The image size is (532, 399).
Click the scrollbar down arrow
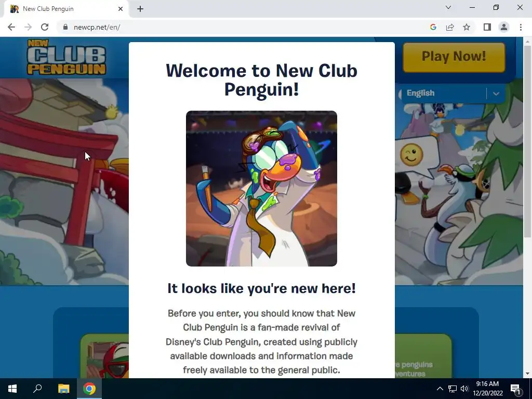(x=527, y=374)
